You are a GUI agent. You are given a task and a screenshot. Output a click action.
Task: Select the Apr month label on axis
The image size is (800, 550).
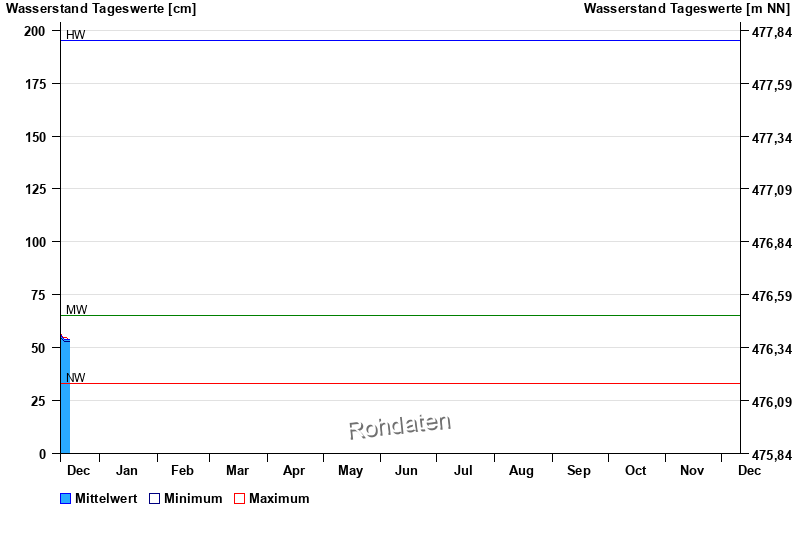[x=294, y=471]
